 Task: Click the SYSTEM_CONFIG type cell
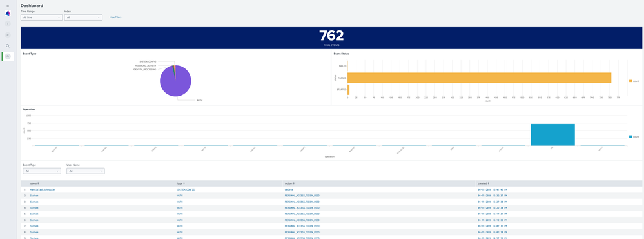tap(186, 190)
